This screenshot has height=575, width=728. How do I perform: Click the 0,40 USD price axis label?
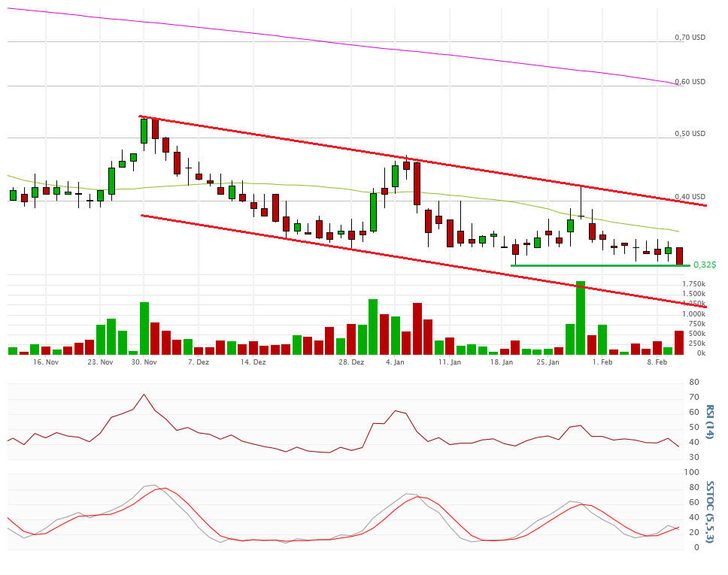tap(690, 197)
